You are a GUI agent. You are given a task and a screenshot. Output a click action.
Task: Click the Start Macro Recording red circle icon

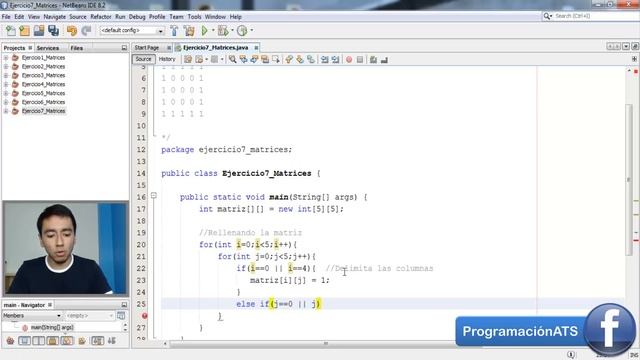(349, 60)
